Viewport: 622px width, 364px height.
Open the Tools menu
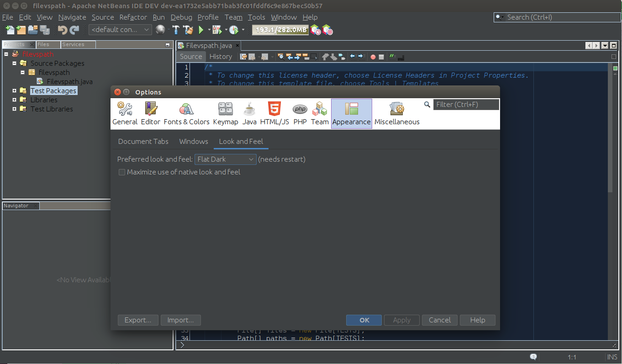click(x=256, y=17)
